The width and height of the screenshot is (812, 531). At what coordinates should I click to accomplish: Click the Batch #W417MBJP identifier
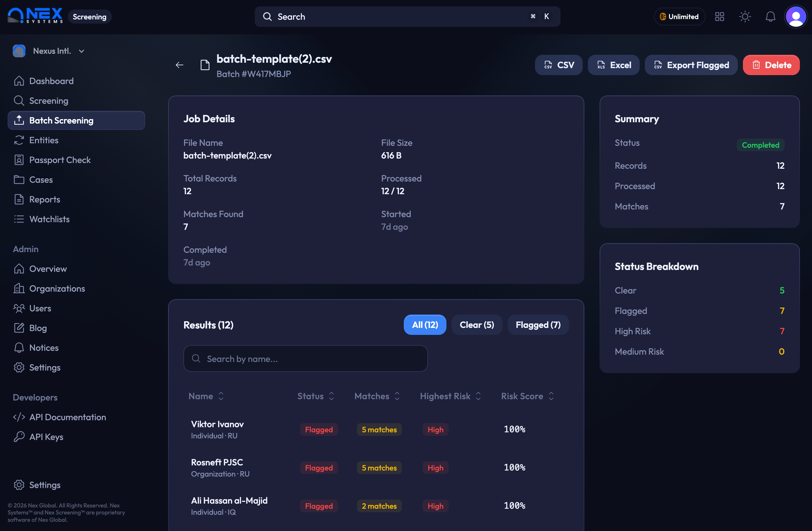(253, 74)
